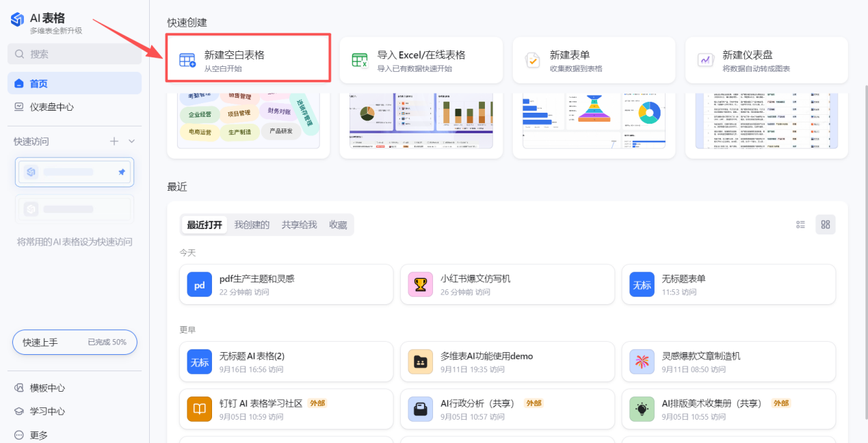Click the 无标 icon of 无标题 AI 表格(2)
This screenshot has height=443, width=868.
coord(200,362)
